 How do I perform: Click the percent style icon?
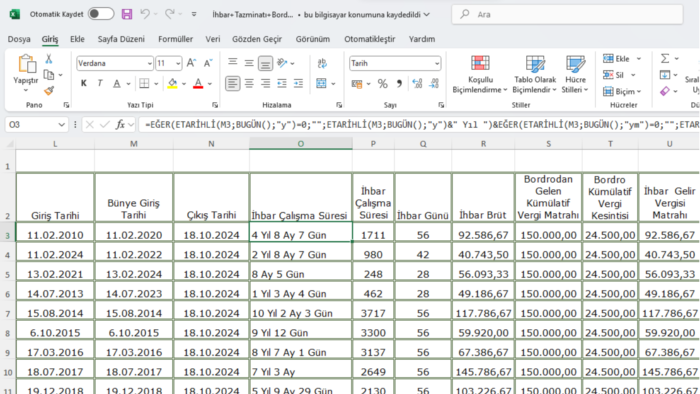383,84
